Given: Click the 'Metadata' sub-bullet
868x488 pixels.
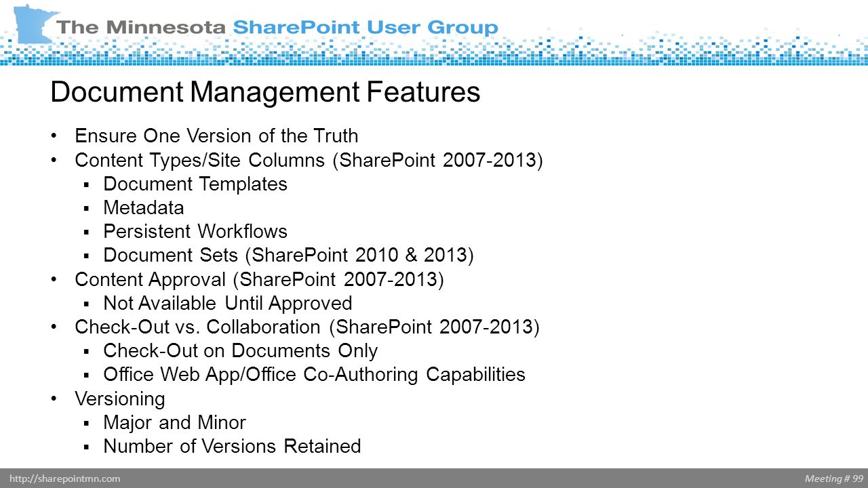Looking at the screenshot, I should [x=144, y=208].
